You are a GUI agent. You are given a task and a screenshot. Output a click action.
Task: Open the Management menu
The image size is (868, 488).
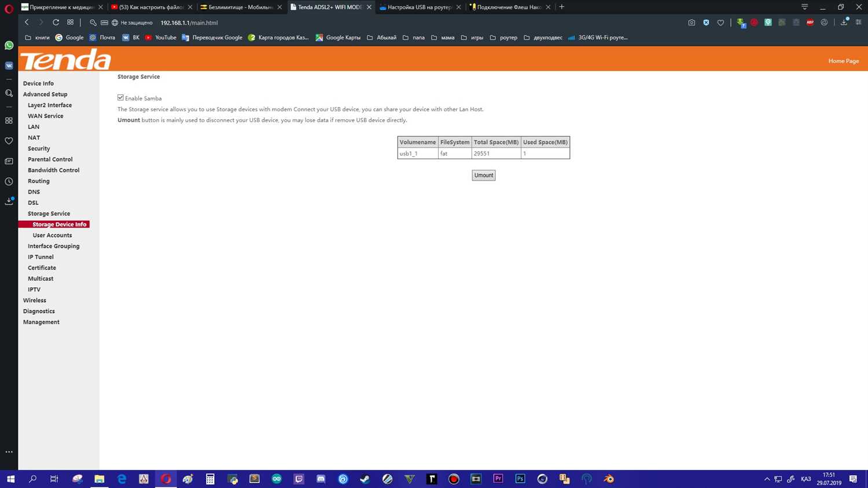[41, 322]
